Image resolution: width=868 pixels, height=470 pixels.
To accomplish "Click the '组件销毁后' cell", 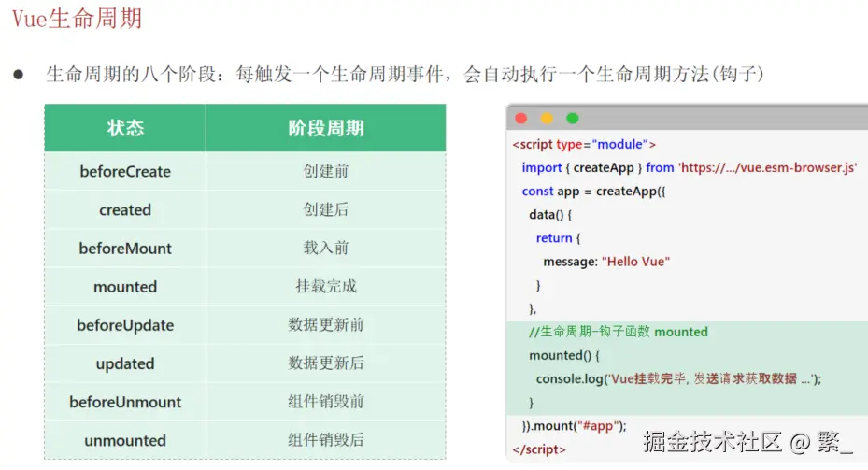I will [325, 440].
